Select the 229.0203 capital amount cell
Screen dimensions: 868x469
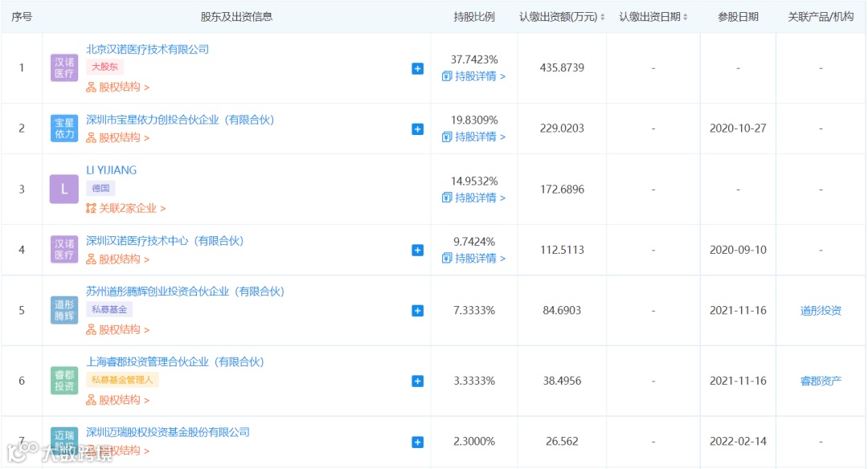(x=562, y=128)
